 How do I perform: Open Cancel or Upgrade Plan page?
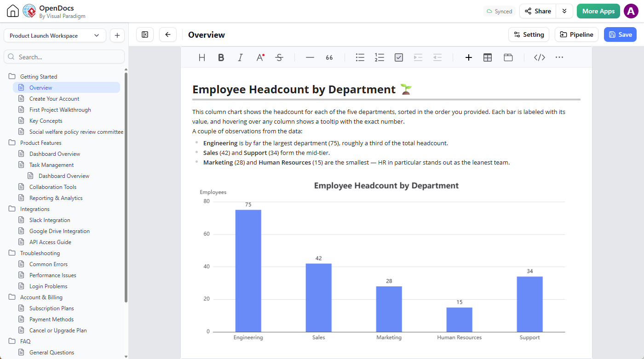tap(58, 331)
